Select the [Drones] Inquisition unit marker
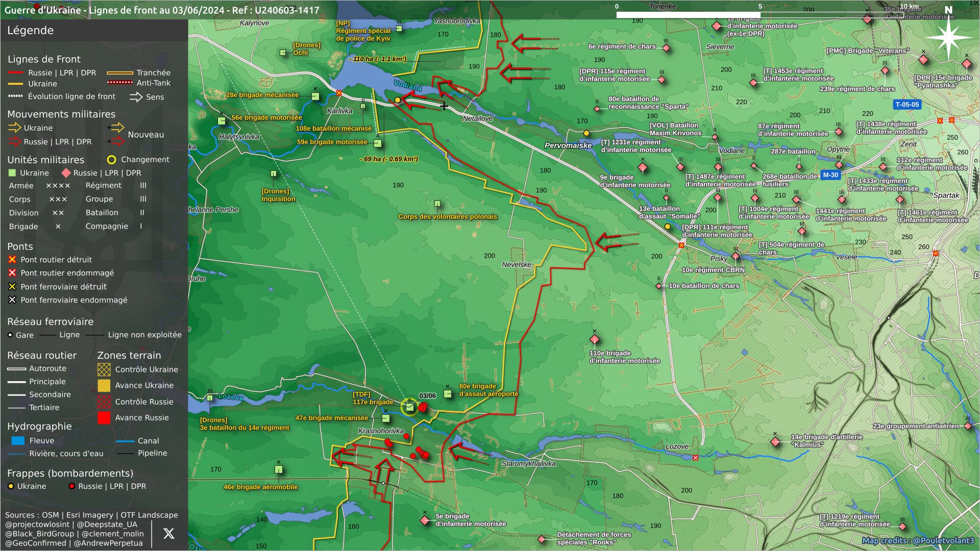Viewport: 980px width, 551px height. 274,174
